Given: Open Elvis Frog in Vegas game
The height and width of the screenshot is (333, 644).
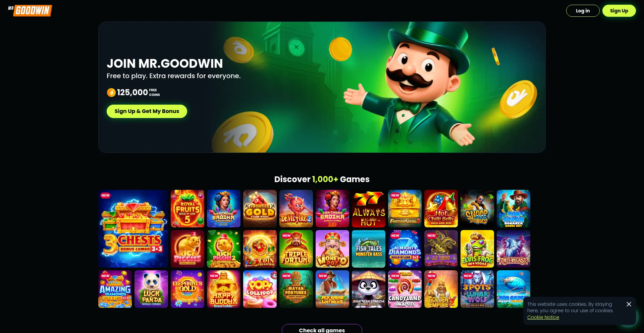Looking at the screenshot, I should point(477,249).
